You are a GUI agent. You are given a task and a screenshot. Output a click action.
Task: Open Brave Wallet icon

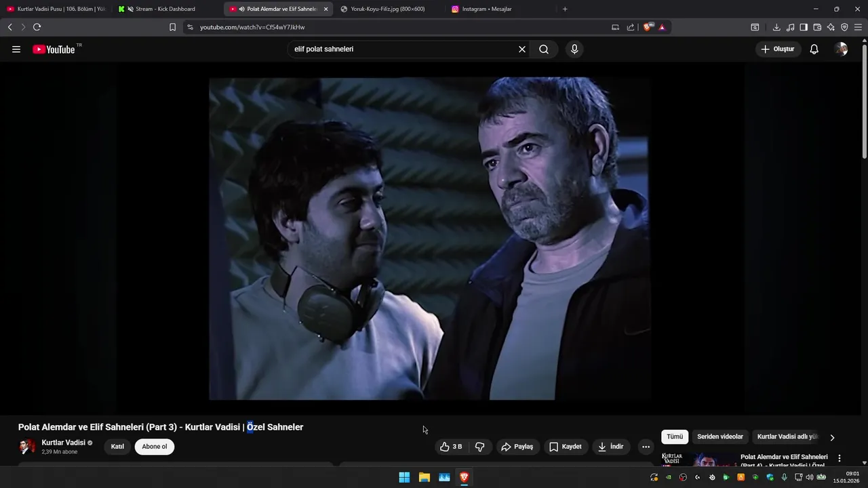pyautogui.click(x=817, y=27)
